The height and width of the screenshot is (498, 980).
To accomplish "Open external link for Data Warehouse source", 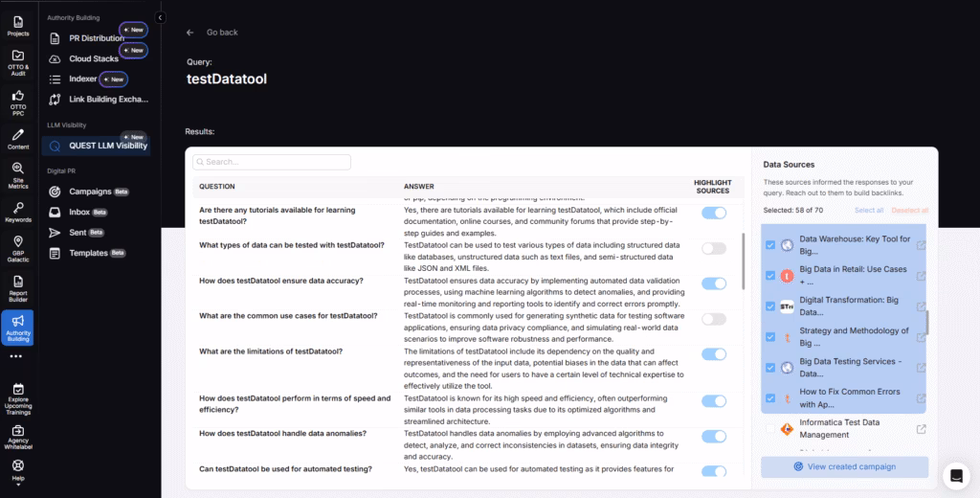I will click(921, 245).
